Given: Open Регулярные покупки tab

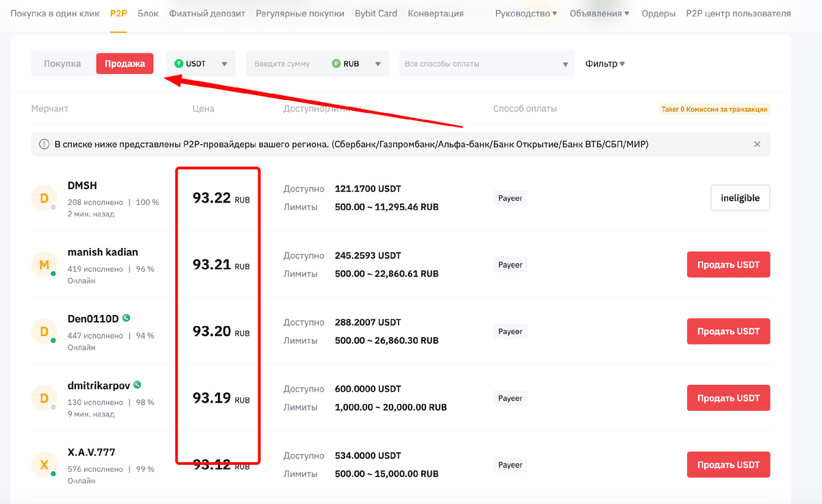Looking at the screenshot, I should [x=300, y=13].
